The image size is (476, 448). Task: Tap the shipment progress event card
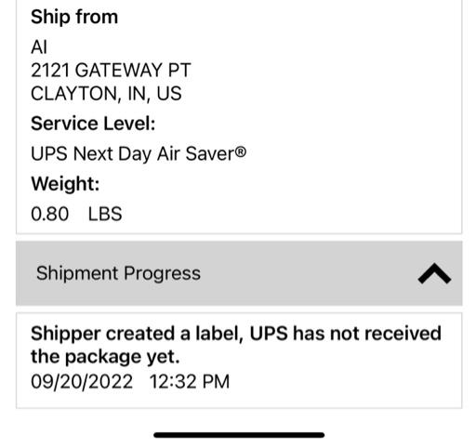(239, 361)
